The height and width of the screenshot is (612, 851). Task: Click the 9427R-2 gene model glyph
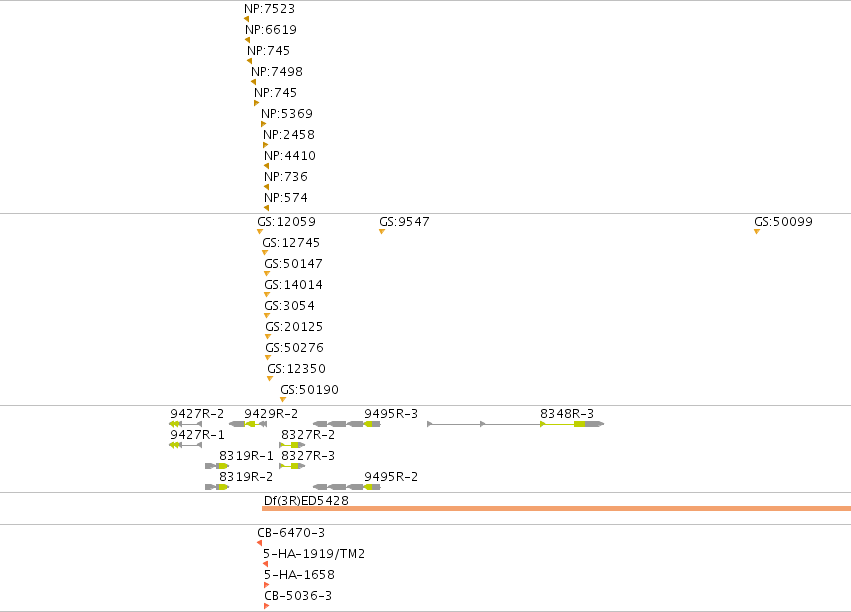click(x=186, y=424)
